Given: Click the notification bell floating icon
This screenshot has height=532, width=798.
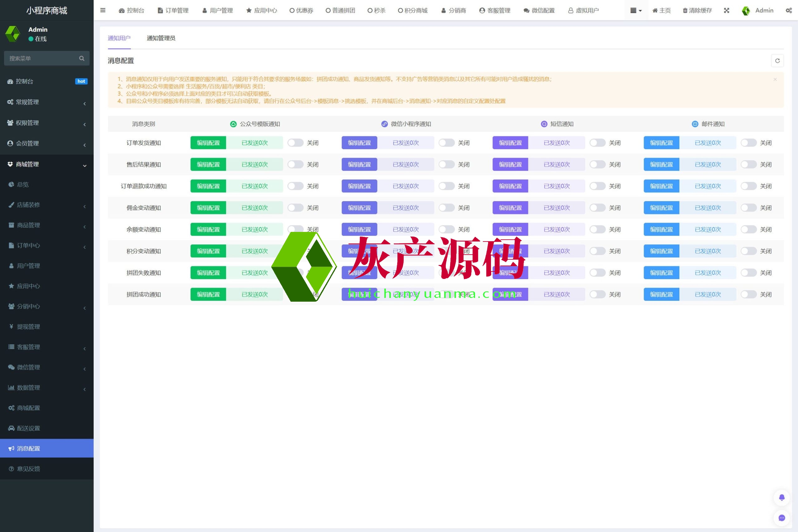Looking at the screenshot, I should [781, 497].
